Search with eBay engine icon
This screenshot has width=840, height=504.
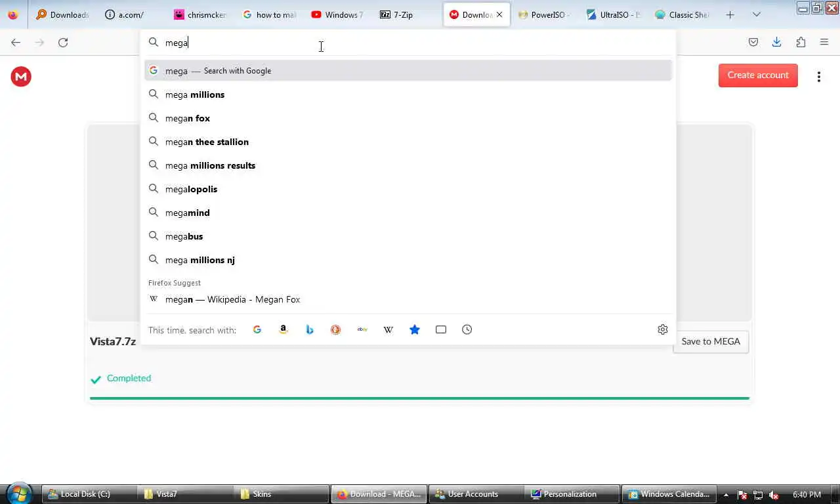pyautogui.click(x=362, y=329)
